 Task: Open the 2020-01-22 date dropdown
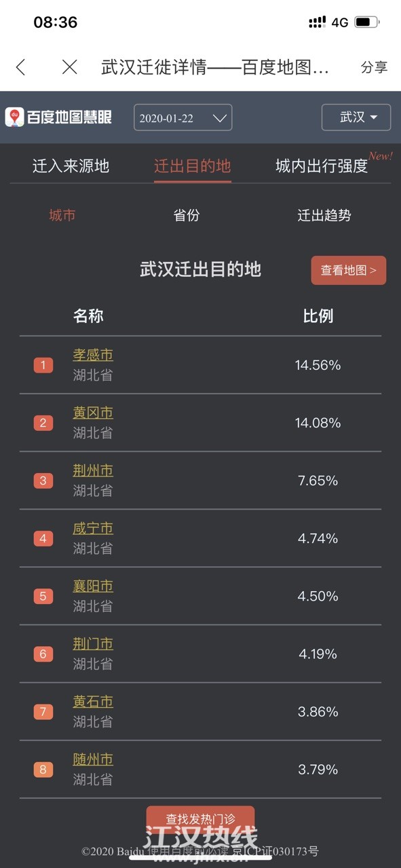[183, 117]
